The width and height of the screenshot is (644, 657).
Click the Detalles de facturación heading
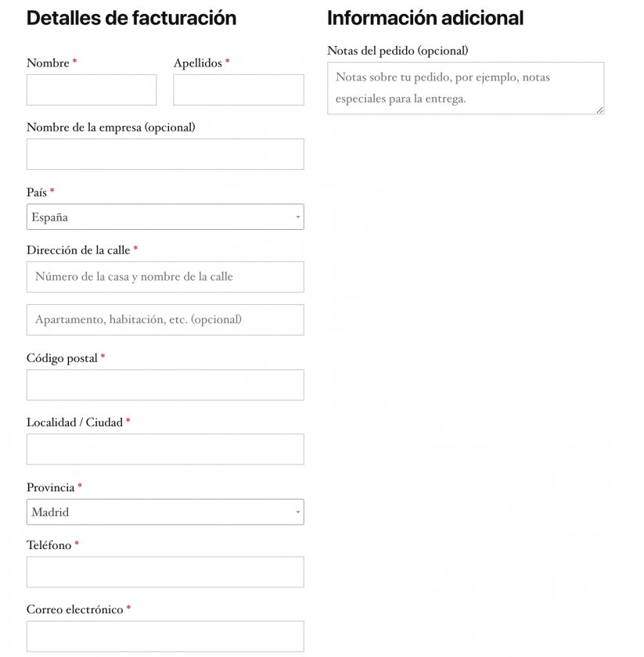pos(131,18)
